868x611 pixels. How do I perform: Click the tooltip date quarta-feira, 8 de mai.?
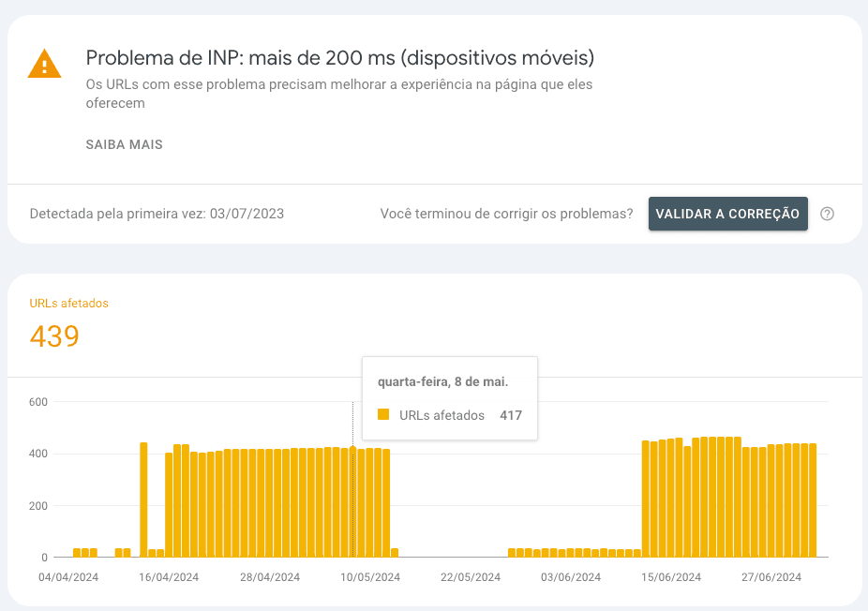click(x=442, y=381)
